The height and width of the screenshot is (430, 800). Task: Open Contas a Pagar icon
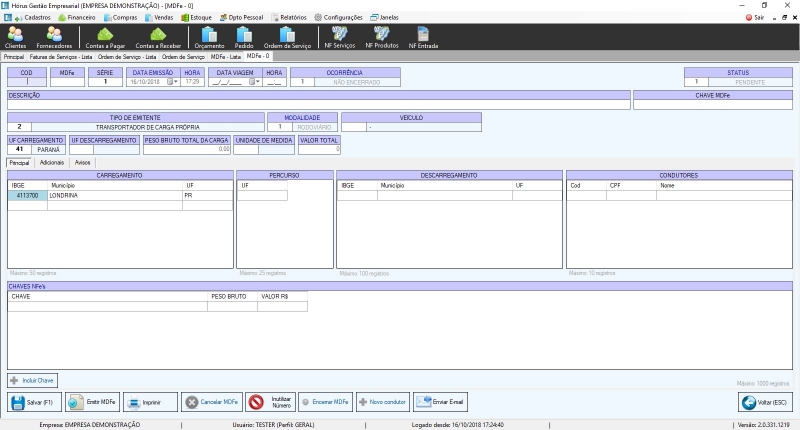(x=105, y=37)
